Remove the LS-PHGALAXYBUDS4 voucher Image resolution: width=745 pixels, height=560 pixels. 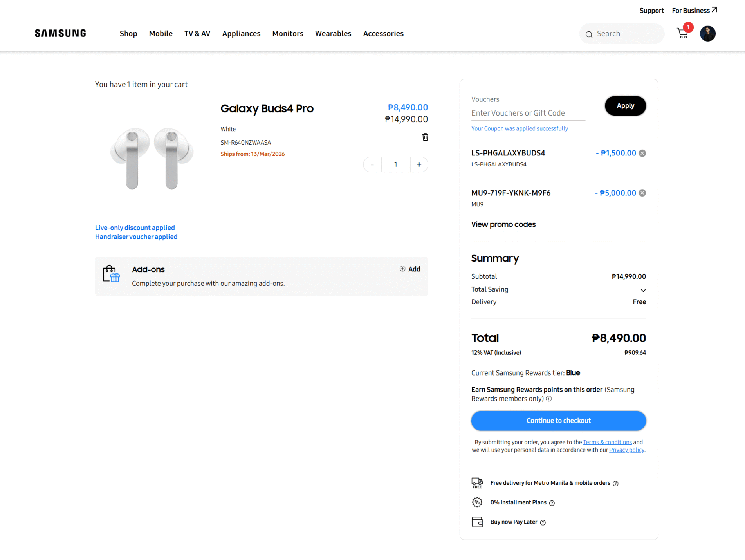click(x=642, y=153)
